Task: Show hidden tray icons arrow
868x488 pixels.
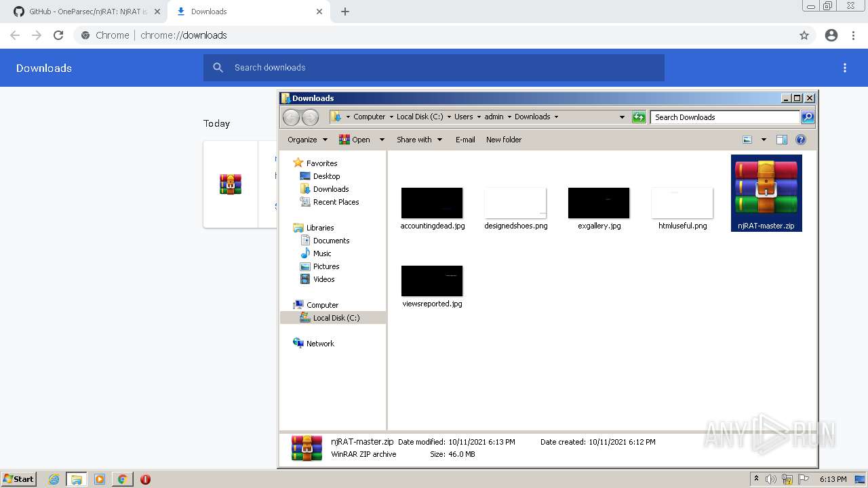Action: (x=756, y=479)
